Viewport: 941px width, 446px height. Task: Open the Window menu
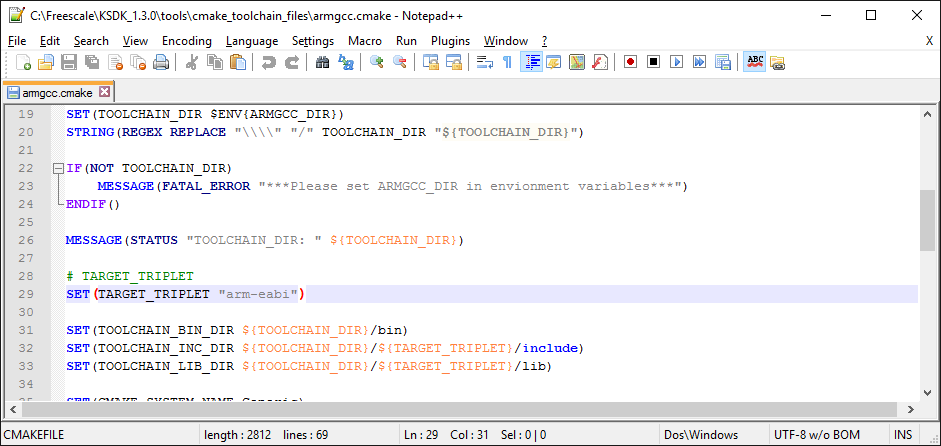pos(506,41)
